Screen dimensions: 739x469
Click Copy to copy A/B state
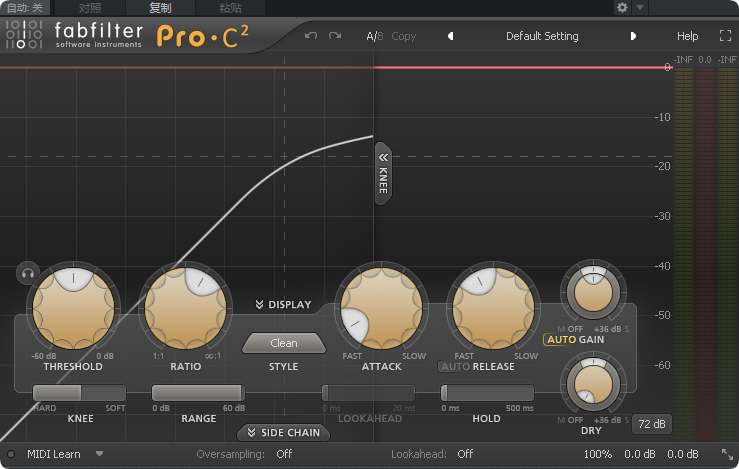[x=404, y=36]
